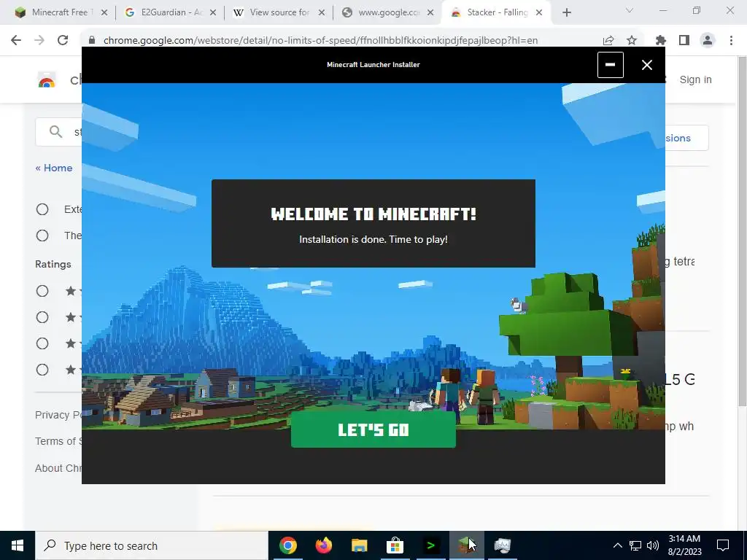Viewport: 747px width, 560px height.
Task: Go forward with Chrome's arrow
Action: (39, 41)
